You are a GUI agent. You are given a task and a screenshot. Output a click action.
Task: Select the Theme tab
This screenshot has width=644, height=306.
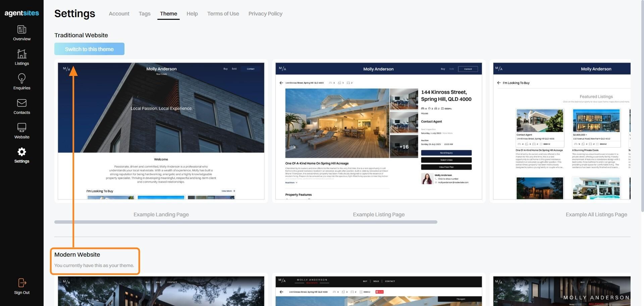tap(168, 14)
